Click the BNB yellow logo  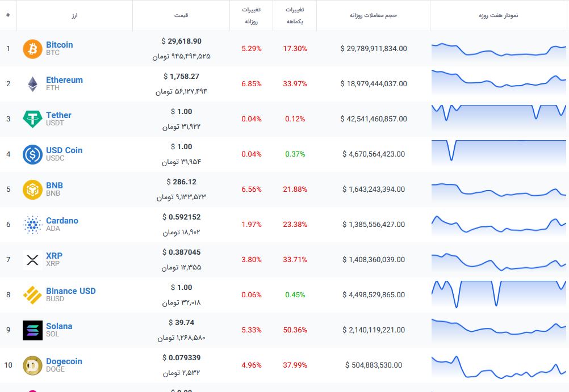click(33, 189)
